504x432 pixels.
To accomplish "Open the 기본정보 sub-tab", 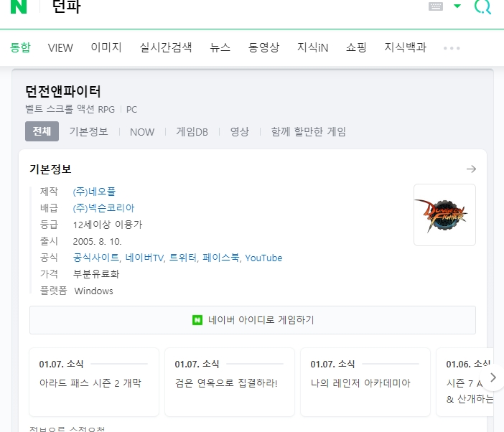I will (x=89, y=132).
